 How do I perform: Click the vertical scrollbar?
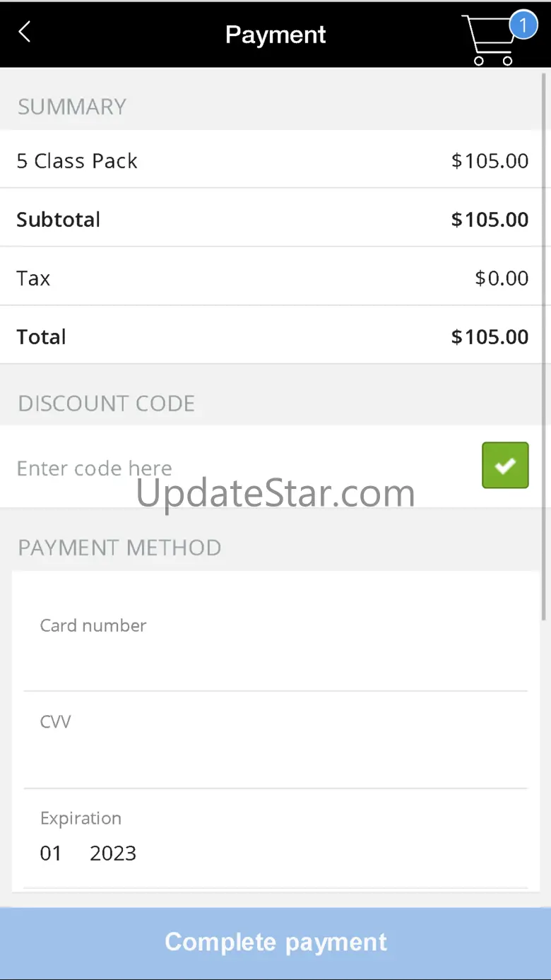(x=544, y=346)
